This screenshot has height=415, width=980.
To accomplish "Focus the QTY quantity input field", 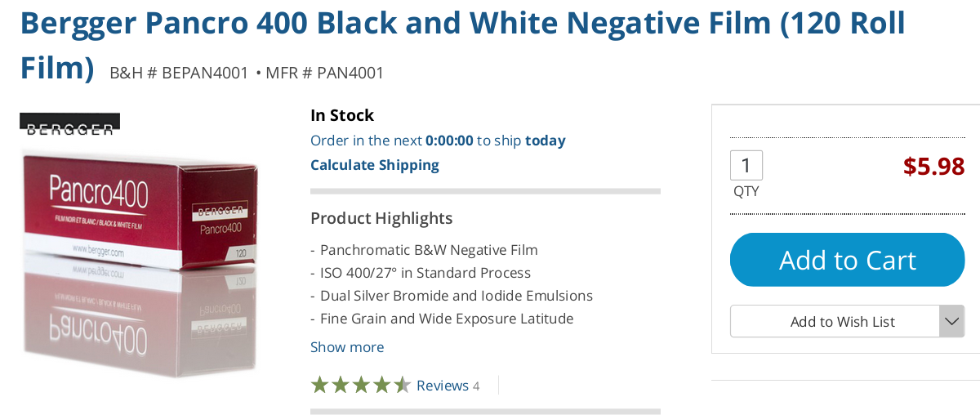I will pos(746,166).
